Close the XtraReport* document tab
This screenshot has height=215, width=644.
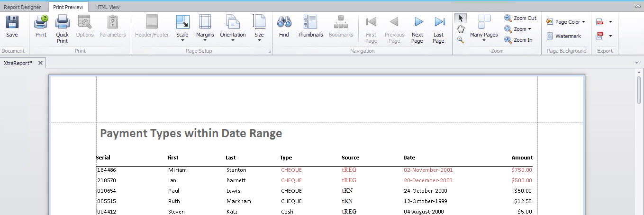pos(40,63)
